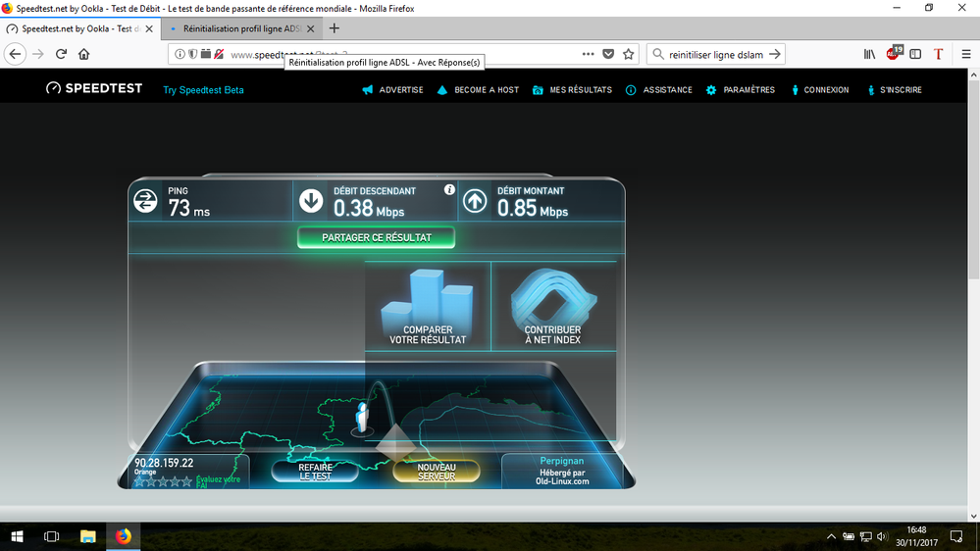
Task: Click the server pyramid marker on map
Action: tap(395, 441)
